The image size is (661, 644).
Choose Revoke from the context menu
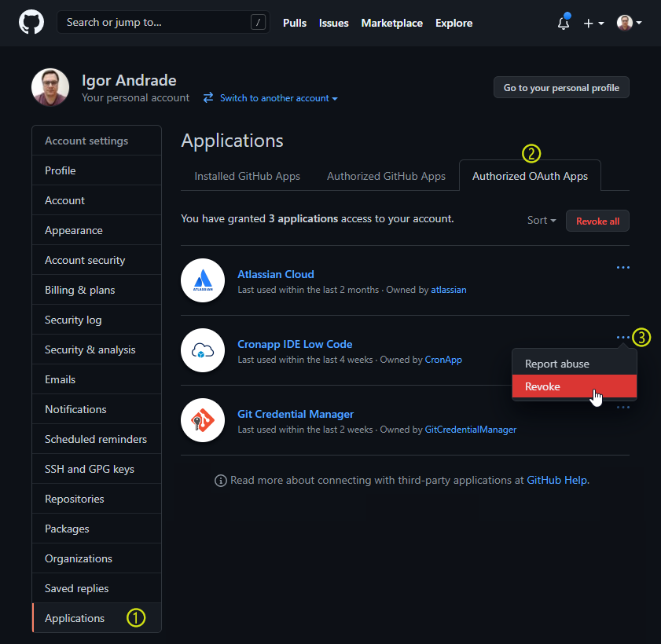575,386
